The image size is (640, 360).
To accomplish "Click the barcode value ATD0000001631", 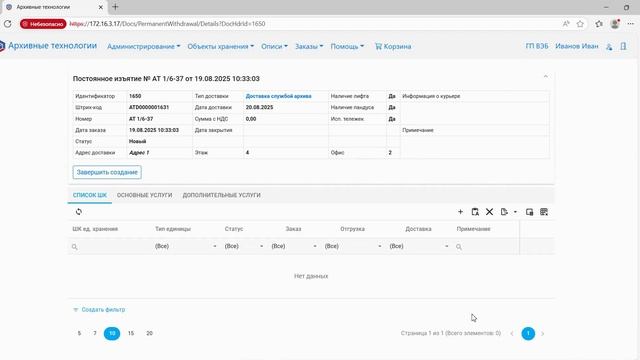I will coord(149,107).
